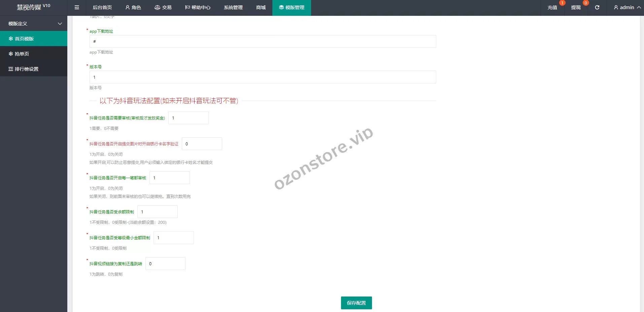Click the refresh icon in top bar

point(598,7)
